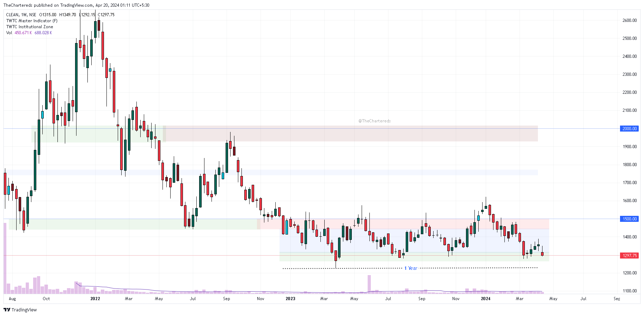Click the Oct label on time axis
The width and height of the screenshot is (644, 316).
click(46, 299)
